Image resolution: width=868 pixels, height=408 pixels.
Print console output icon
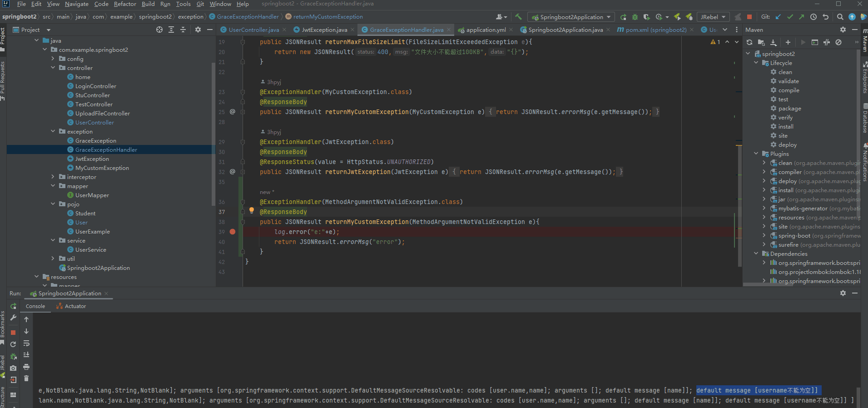pos(26,367)
